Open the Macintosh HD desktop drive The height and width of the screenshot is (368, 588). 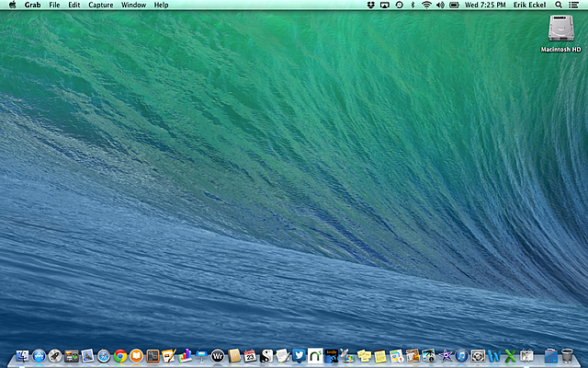(x=561, y=33)
